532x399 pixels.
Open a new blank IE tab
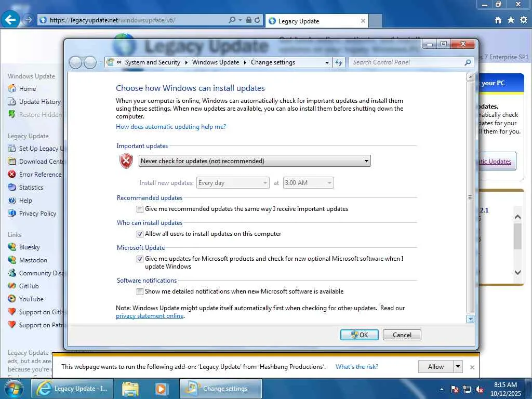375,21
